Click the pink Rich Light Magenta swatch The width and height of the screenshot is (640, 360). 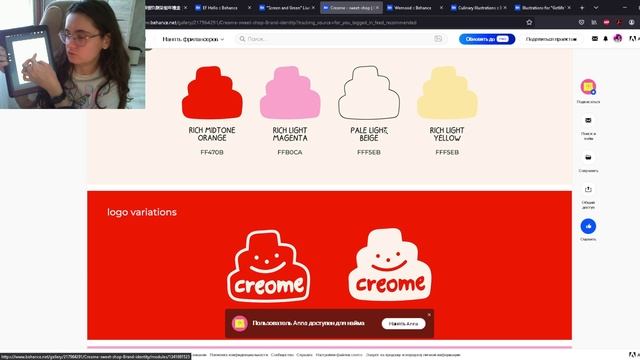(x=290, y=93)
